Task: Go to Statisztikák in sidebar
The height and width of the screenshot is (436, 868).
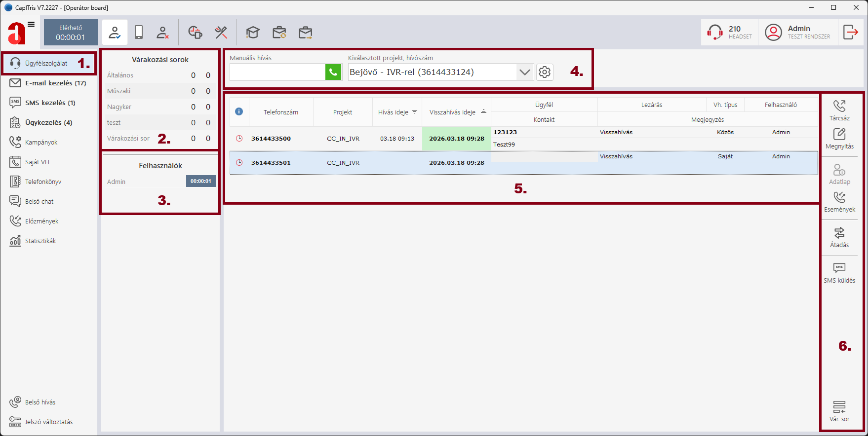Action: click(40, 241)
